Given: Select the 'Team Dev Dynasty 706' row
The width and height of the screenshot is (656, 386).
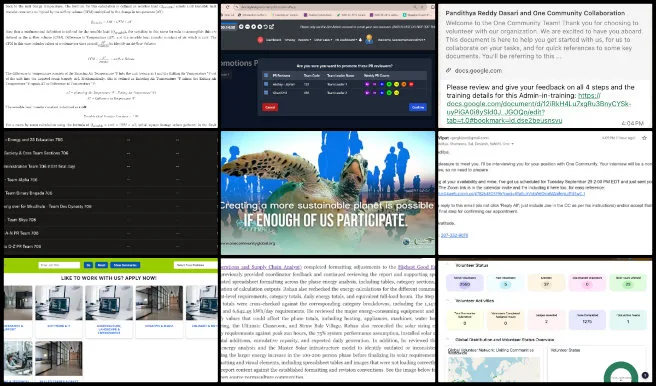Looking at the screenshot, I should tap(111, 207).
